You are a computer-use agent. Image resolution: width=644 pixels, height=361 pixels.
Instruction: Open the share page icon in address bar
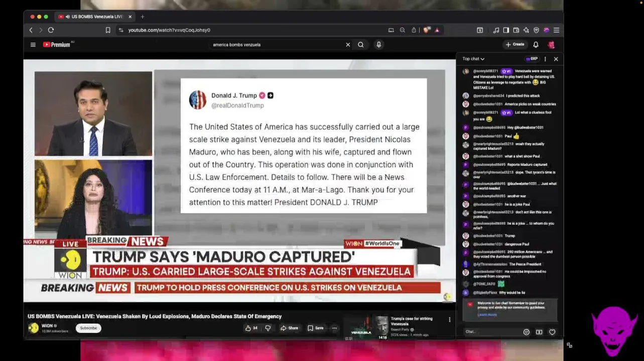click(x=414, y=30)
